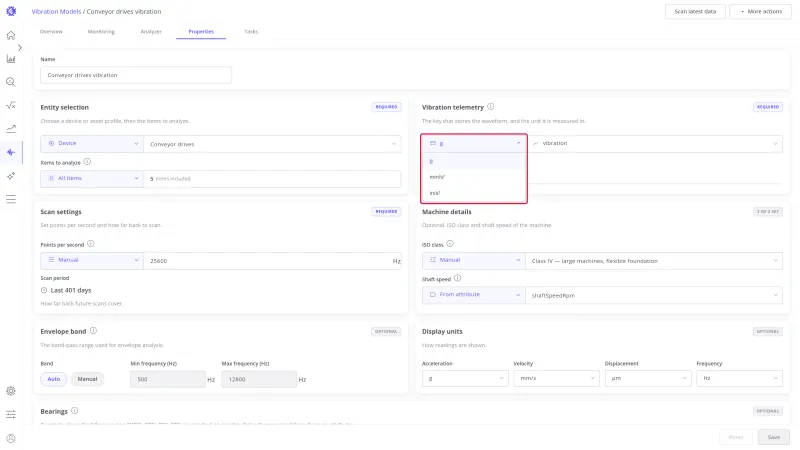Open the sparkles AI sidebar icon

pos(11,176)
